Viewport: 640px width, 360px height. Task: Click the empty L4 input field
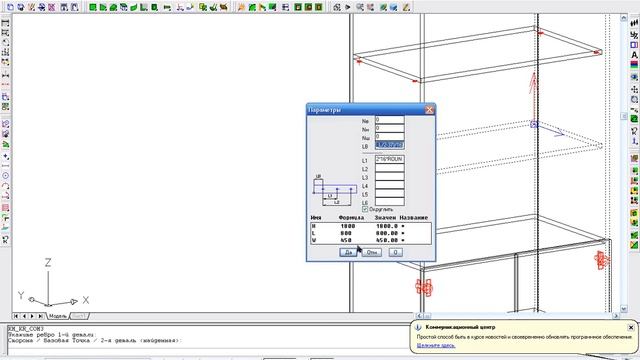389,185
